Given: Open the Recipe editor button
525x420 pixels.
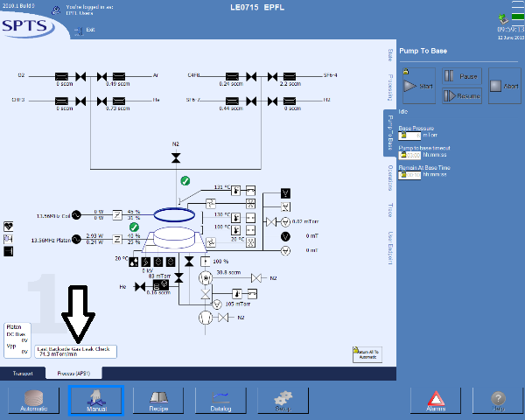Looking at the screenshot, I should coord(159,401).
